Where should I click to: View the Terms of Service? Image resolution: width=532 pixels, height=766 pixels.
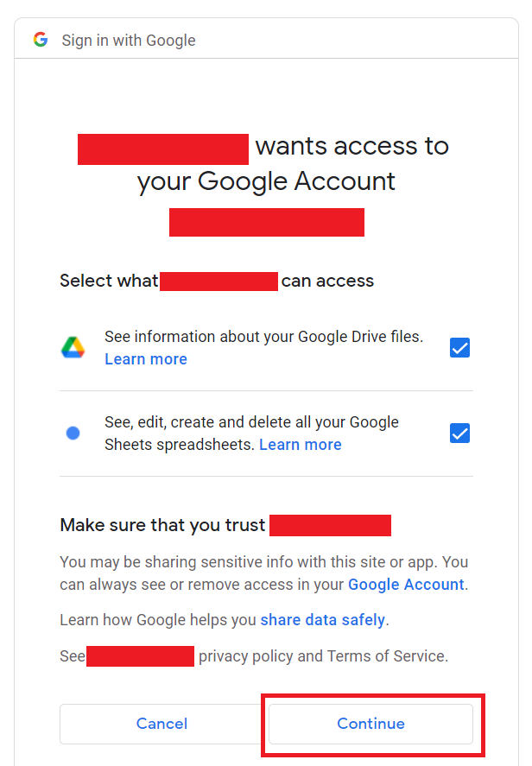pyautogui.click(x=386, y=655)
